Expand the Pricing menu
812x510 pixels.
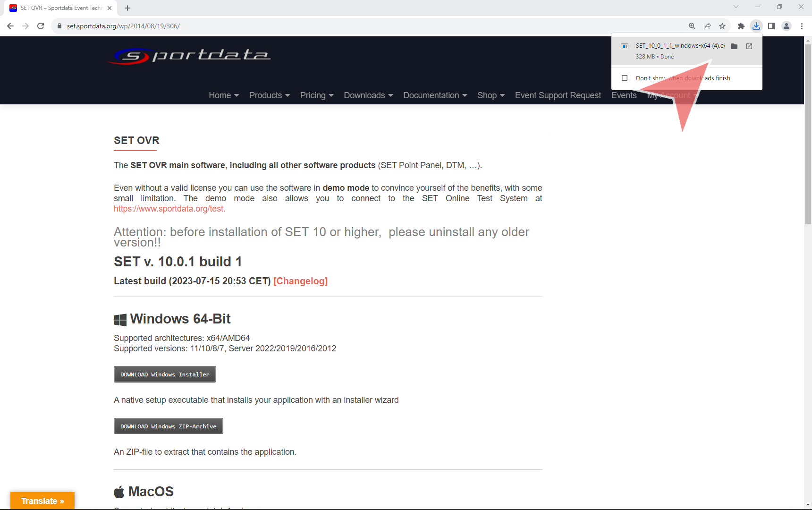point(317,95)
